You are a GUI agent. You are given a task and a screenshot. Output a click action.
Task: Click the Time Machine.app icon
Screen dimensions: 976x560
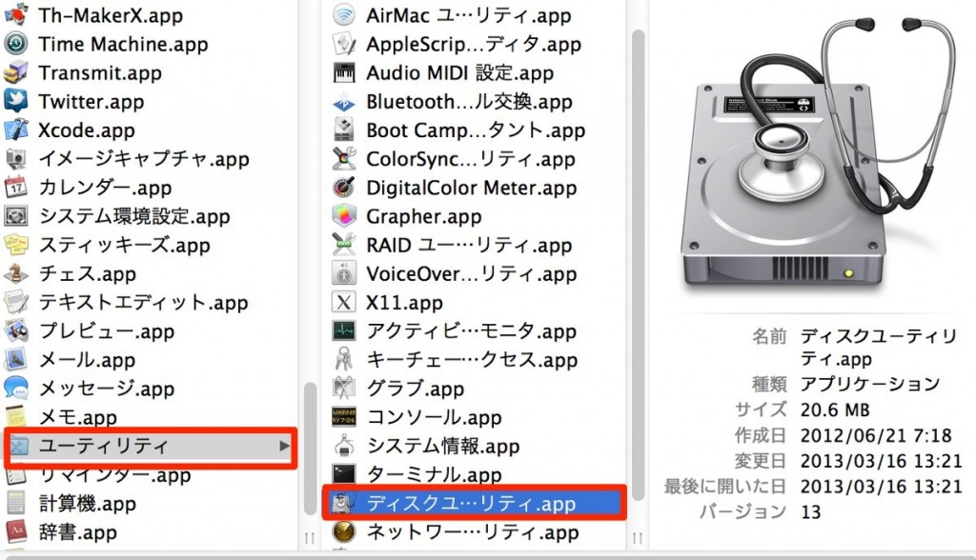(x=16, y=44)
